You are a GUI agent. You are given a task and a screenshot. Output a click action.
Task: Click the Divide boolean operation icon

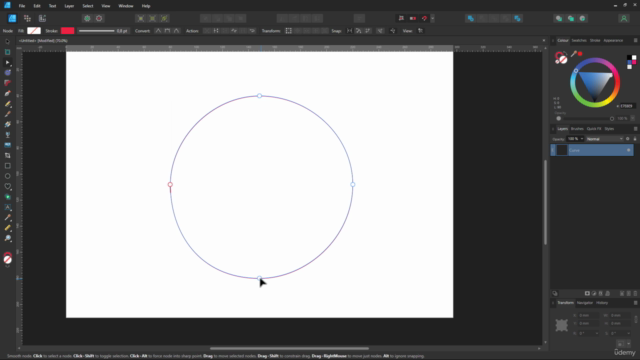pos(517,18)
